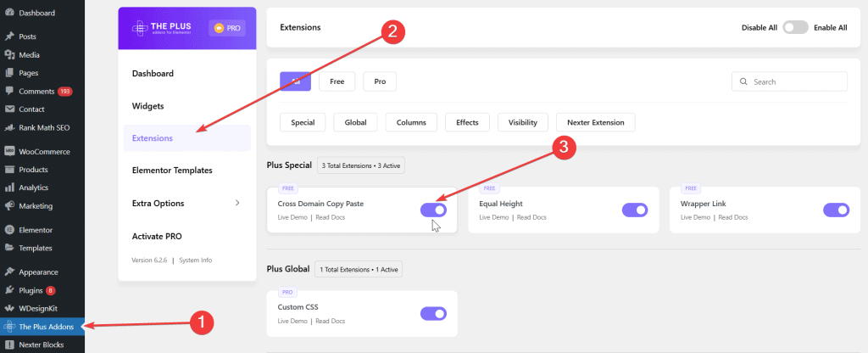This screenshot has height=353, width=868.
Task: Turn off the Wrapper Link toggle
Action: tap(836, 210)
